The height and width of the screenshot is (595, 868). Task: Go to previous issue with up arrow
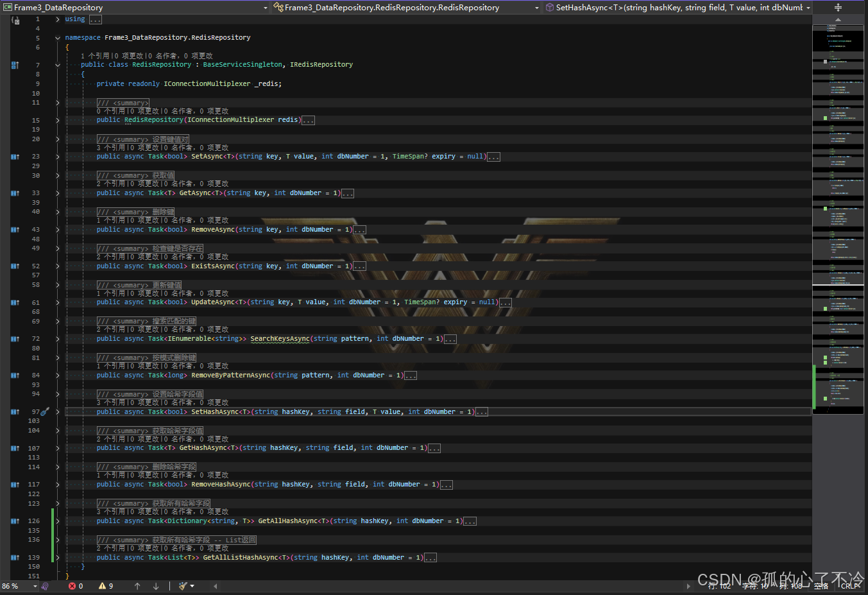coord(137,586)
